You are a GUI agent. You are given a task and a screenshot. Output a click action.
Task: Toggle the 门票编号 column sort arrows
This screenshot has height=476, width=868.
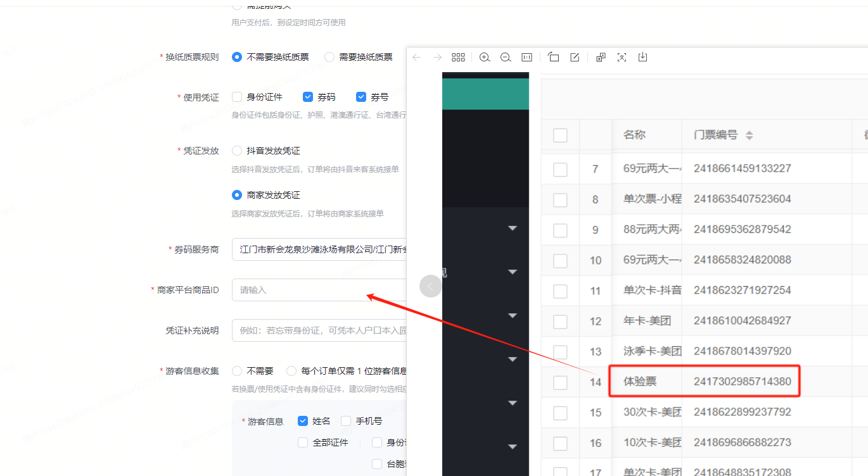tap(750, 135)
